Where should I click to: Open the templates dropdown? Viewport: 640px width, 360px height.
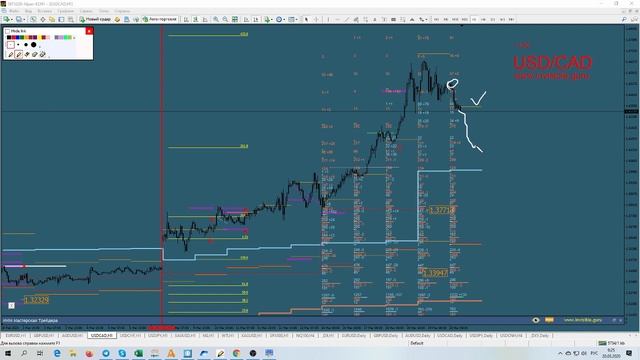(297, 19)
